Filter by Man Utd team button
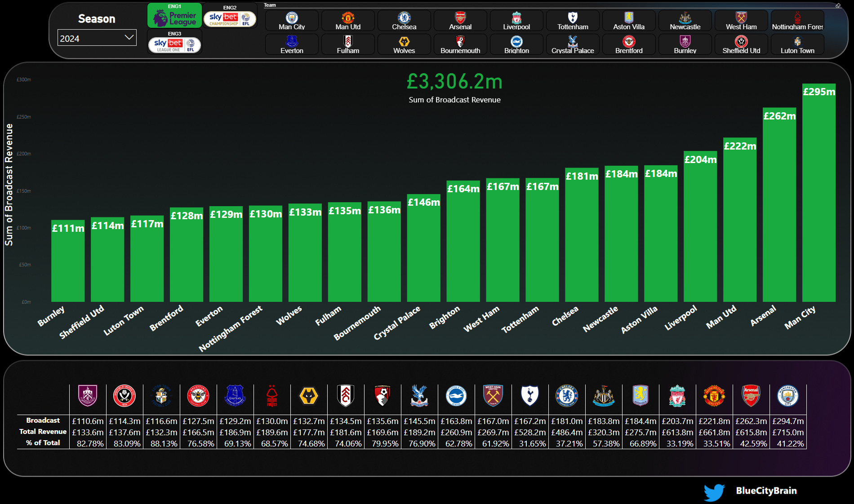This screenshot has width=854, height=504. click(x=348, y=21)
